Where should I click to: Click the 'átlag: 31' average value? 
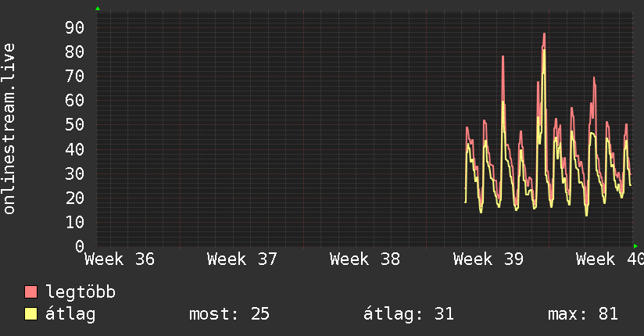coord(409,314)
